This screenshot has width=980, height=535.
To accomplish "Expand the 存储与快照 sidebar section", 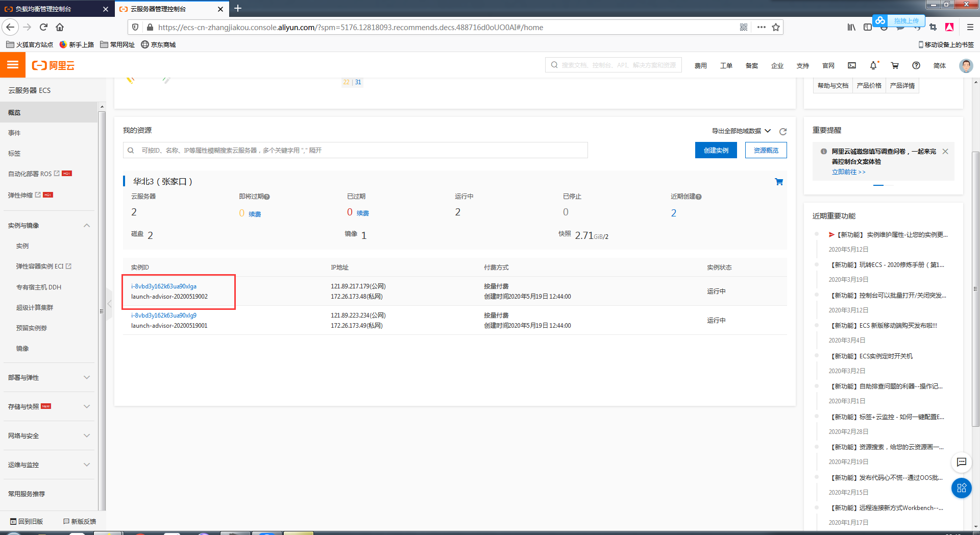I will click(87, 406).
